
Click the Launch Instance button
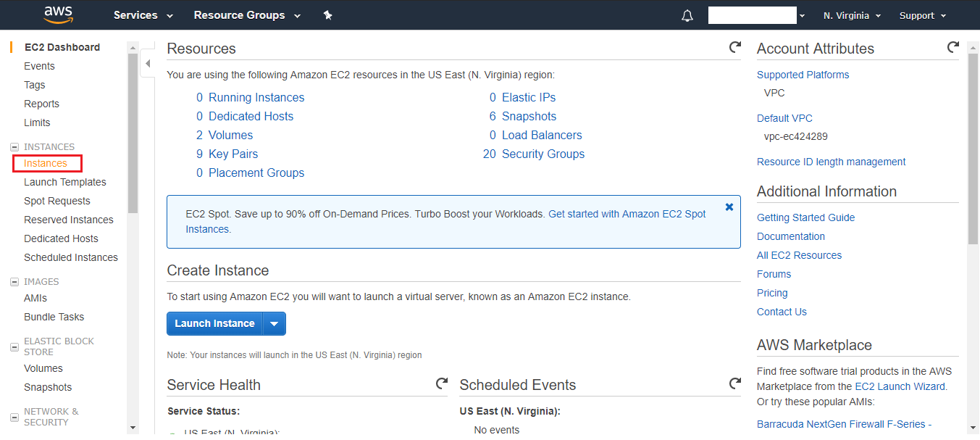214,324
